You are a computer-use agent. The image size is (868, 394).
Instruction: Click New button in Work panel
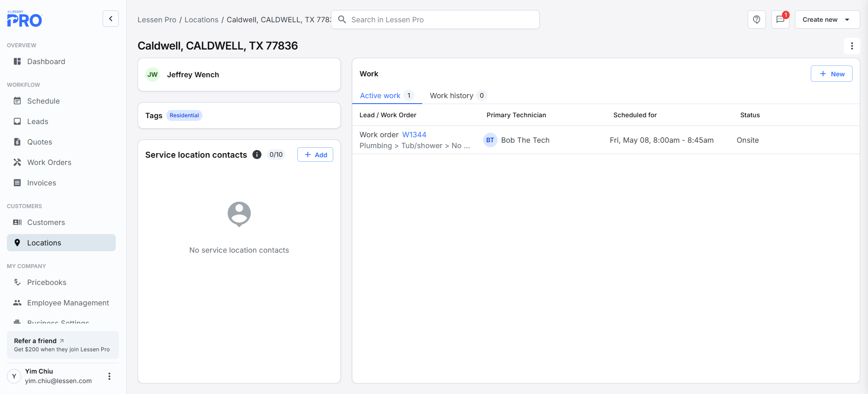tap(832, 74)
